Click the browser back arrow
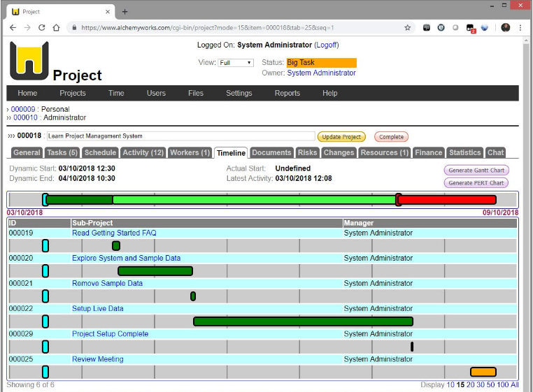 point(12,28)
